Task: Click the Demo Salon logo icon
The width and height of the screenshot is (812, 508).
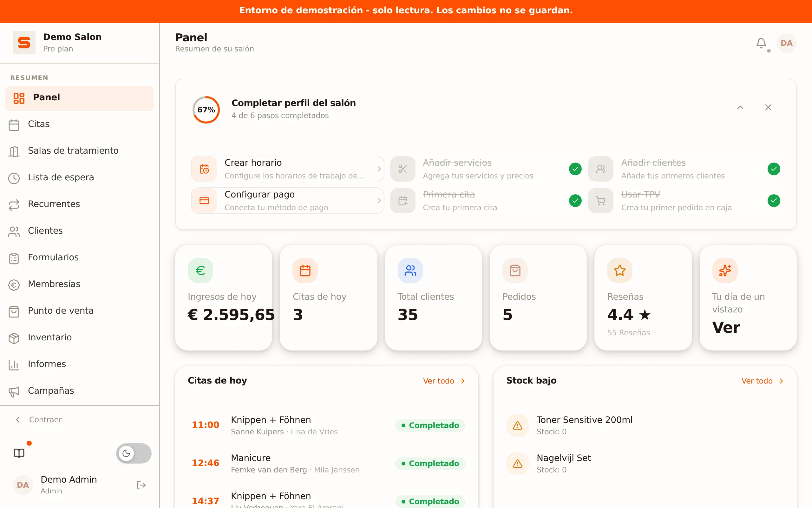Action: click(24, 43)
